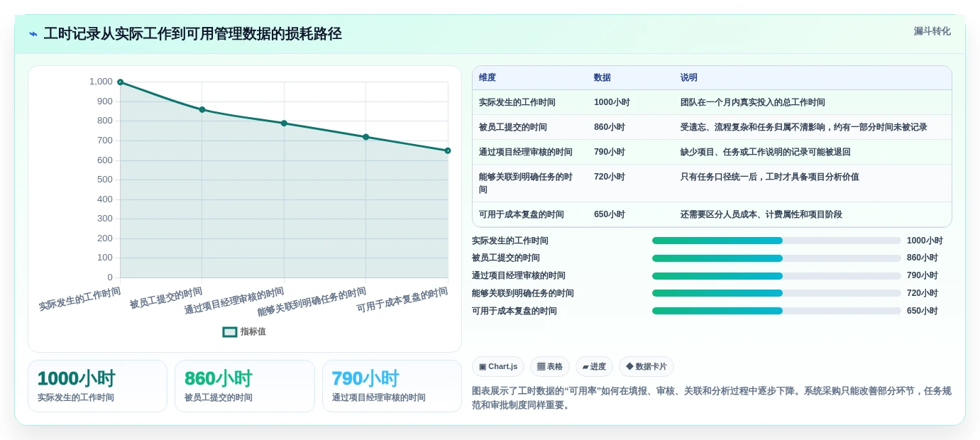Viewport: 980px width, 440px height.
Task: Click the 能够关联到明确任务的时间 point on the line
Action: [x=366, y=137]
